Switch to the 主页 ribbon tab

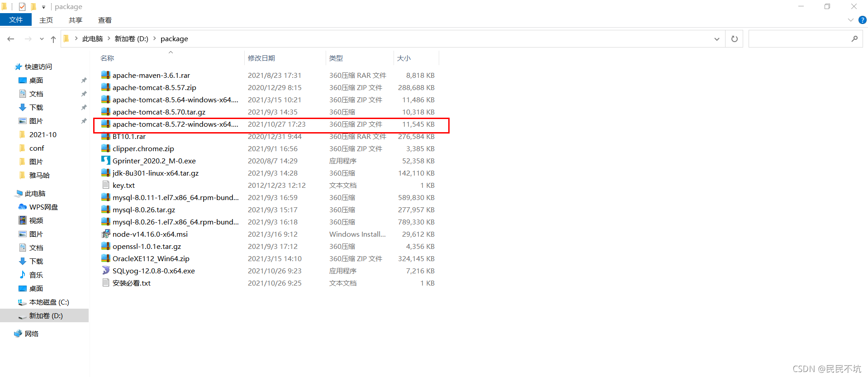coord(46,20)
